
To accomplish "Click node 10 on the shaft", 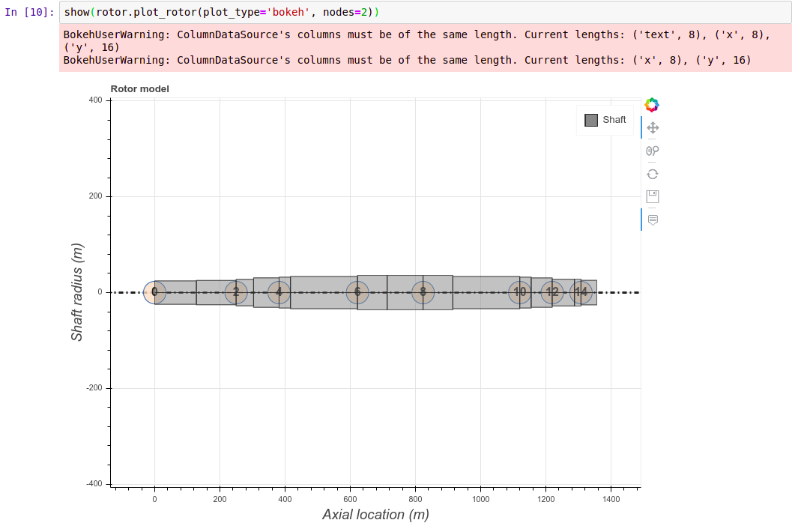I will coord(520,292).
